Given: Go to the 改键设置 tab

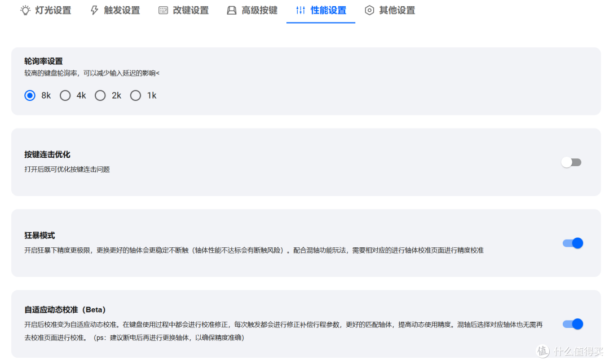Looking at the screenshot, I should (184, 11).
